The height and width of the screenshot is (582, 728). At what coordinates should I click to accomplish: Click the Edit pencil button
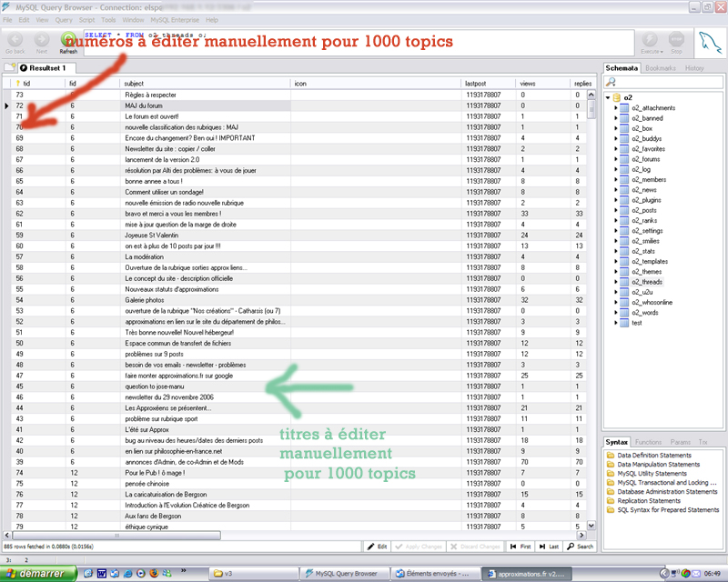click(377, 547)
